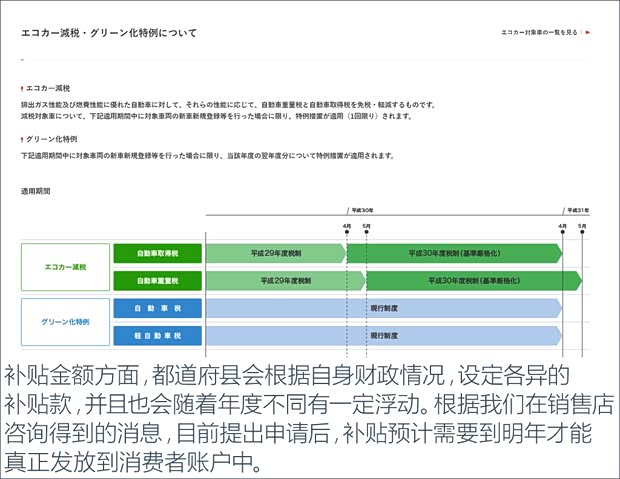Click the 平成30年 timeline label

(x=362, y=210)
